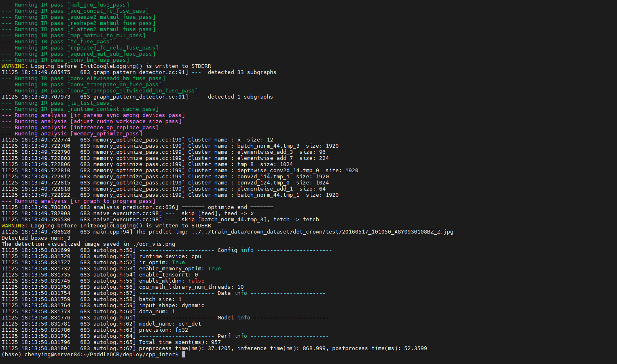Viewport: 617px width, 364px height.
Task: Click the saved file name "./ocr_vis.png"
Action: (154, 244)
